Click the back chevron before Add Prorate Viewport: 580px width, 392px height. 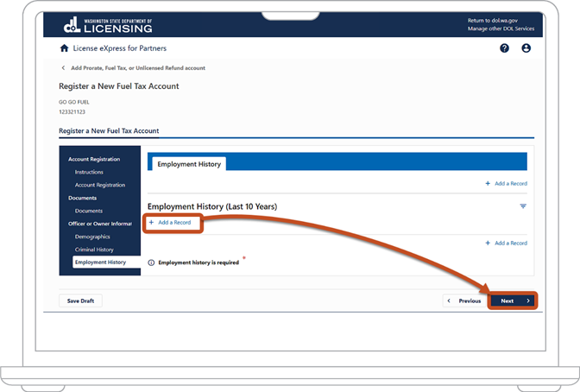tap(63, 67)
